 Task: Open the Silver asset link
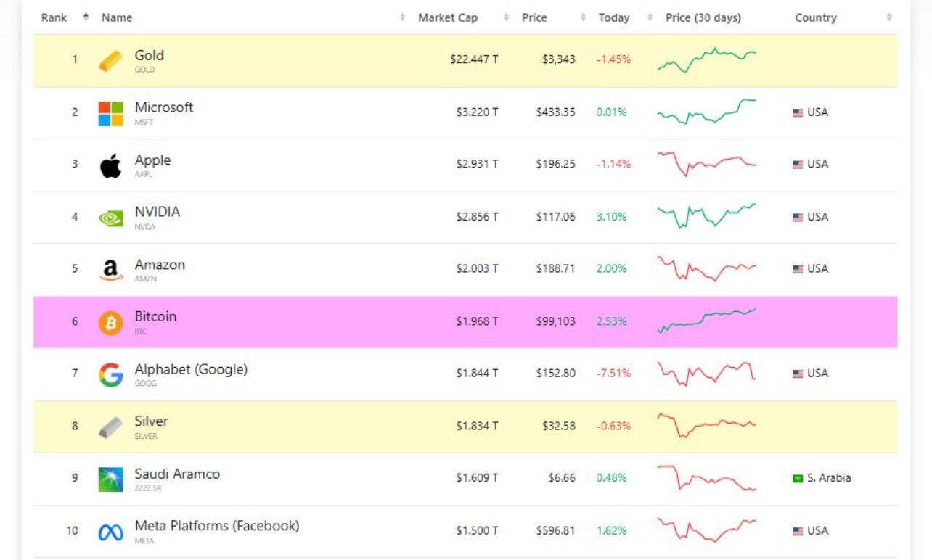click(151, 421)
